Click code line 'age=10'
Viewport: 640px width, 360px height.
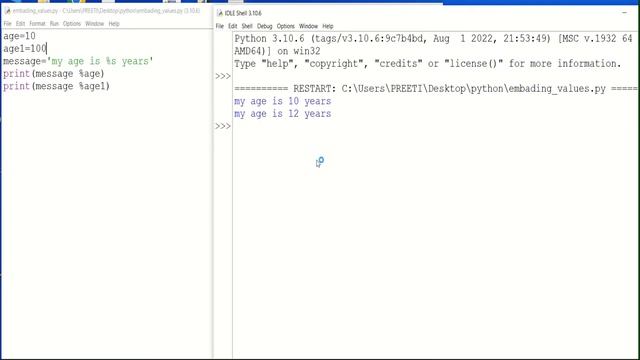[19, 36]
